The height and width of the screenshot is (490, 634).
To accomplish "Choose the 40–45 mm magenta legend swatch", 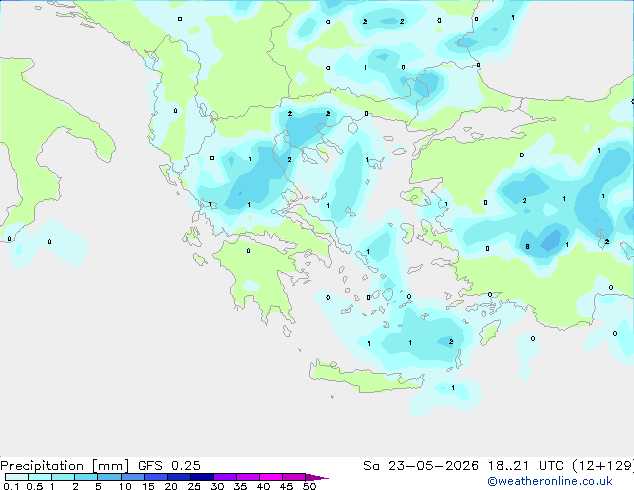I will click(x=271, y=477).
